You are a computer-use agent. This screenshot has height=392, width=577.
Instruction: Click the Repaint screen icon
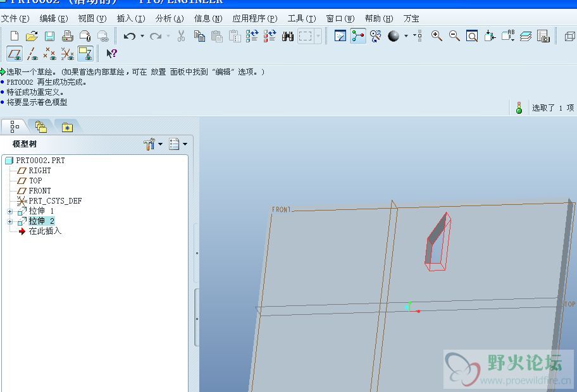click(x=340, y=36)
